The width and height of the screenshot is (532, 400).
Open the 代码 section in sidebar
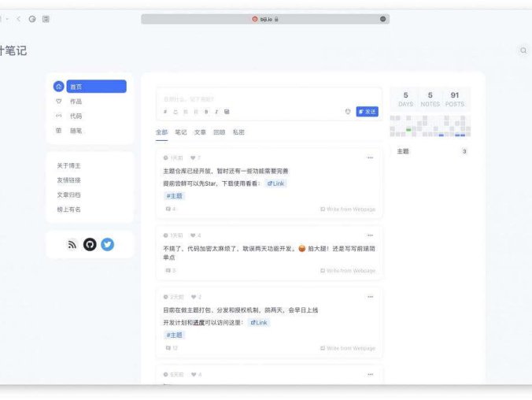[76, 116]
